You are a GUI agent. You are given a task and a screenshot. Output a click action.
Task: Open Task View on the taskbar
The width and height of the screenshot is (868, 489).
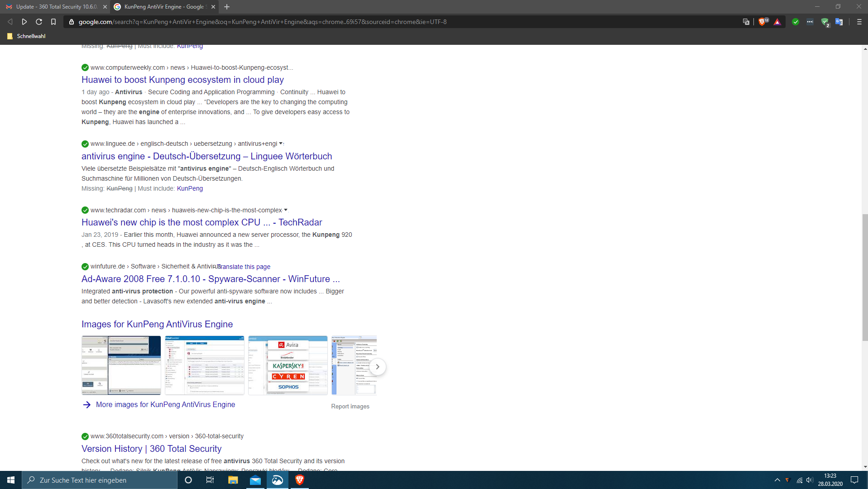pyautogui.click(x=210, y=480)
